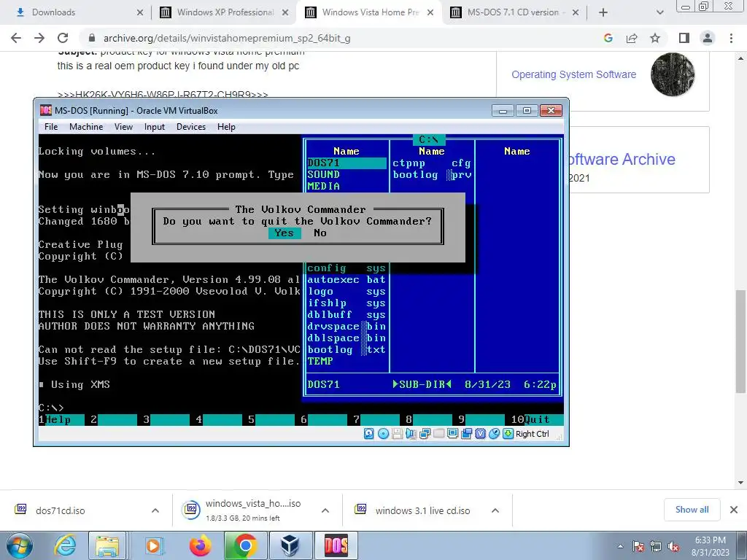Switch to the Windows XP Professional tab
Viewport: 747px width, 560px height.
point(224,12)
